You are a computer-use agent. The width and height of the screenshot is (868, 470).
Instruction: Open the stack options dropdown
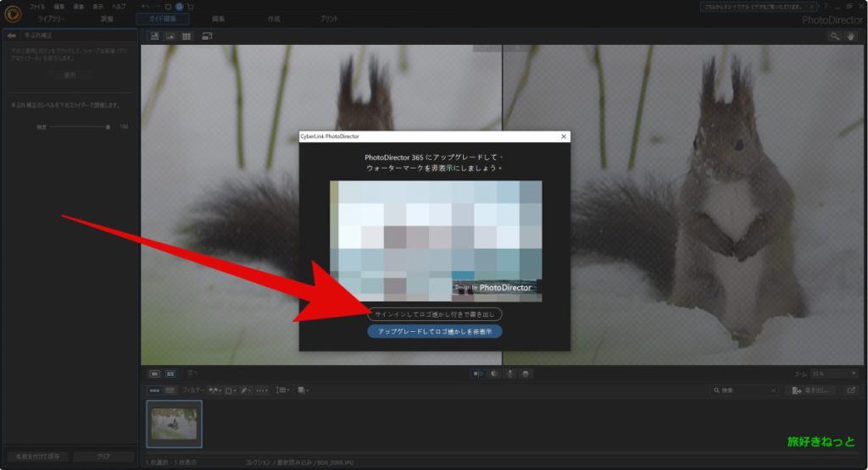point(303,390)
